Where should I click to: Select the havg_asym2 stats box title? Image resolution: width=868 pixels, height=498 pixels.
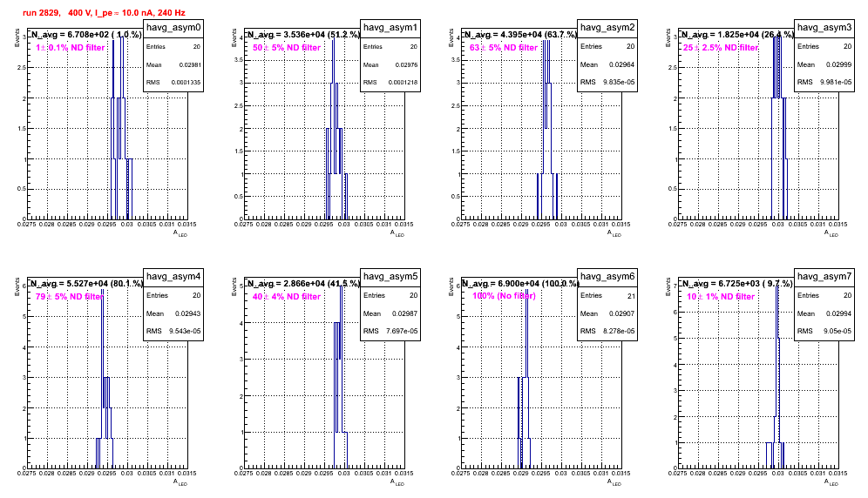[x=607, y=28]
